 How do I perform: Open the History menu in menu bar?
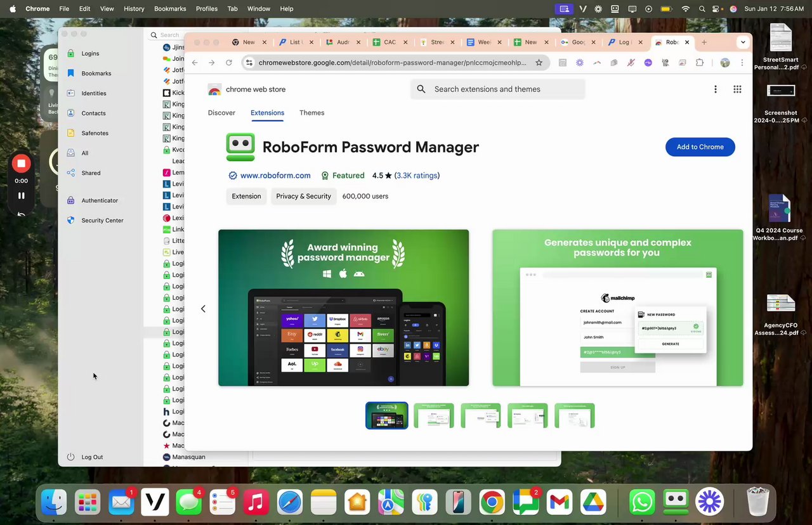134,9
